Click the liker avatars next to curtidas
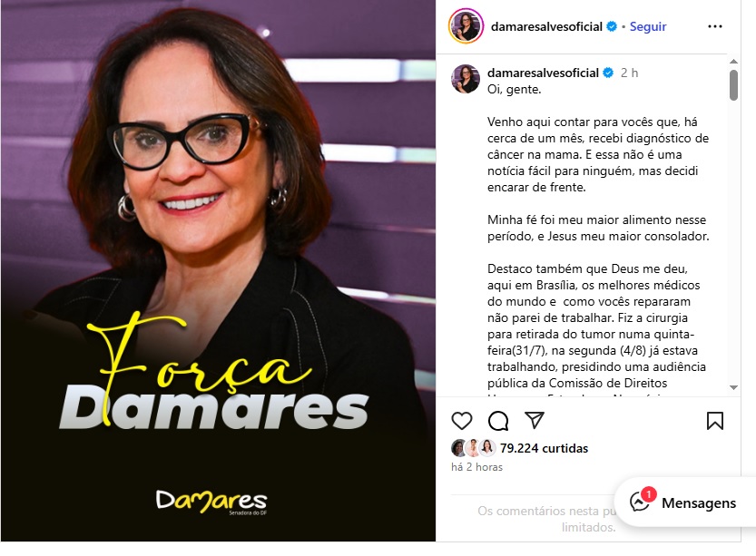This screenshot has height=556, width=756. coord(474,448)
